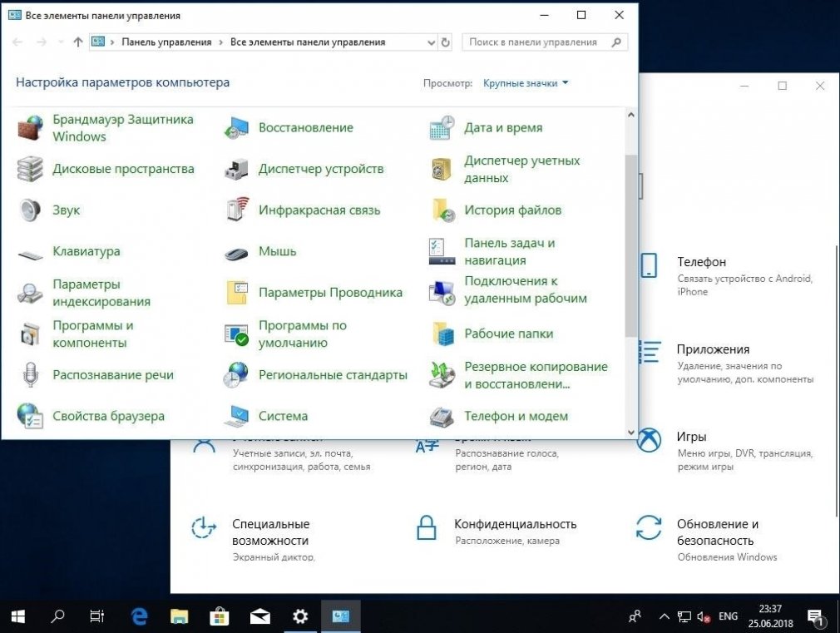
Task: Open the Дата и время calendar icon
Action: 442,127
